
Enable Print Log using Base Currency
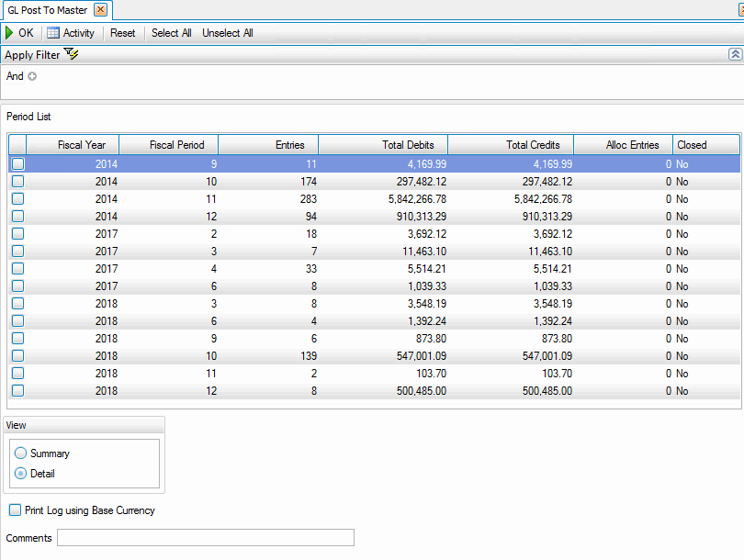(15, 510)
